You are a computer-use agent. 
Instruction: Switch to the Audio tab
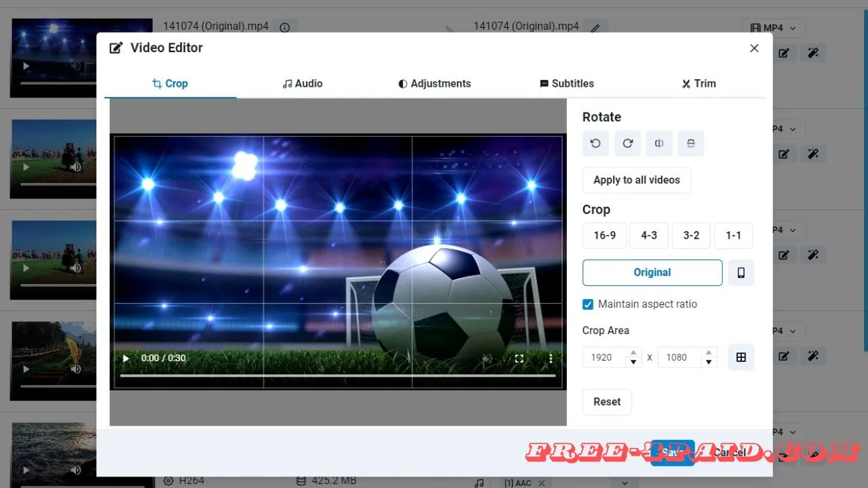coord(302,83)
